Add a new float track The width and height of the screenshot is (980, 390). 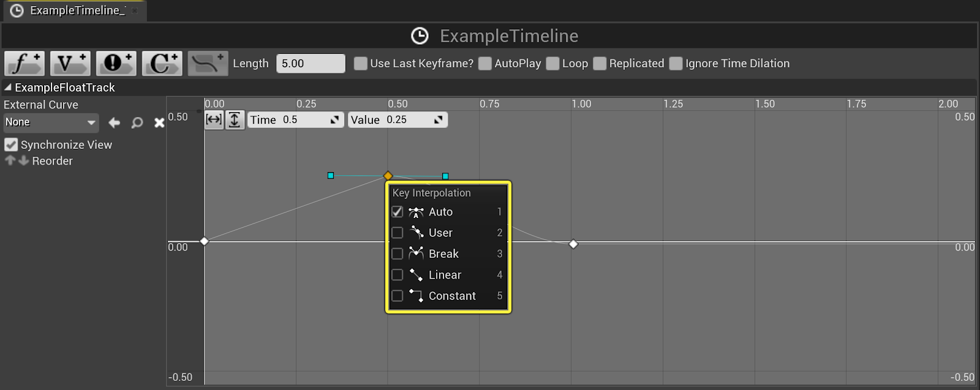click(24, 63)
